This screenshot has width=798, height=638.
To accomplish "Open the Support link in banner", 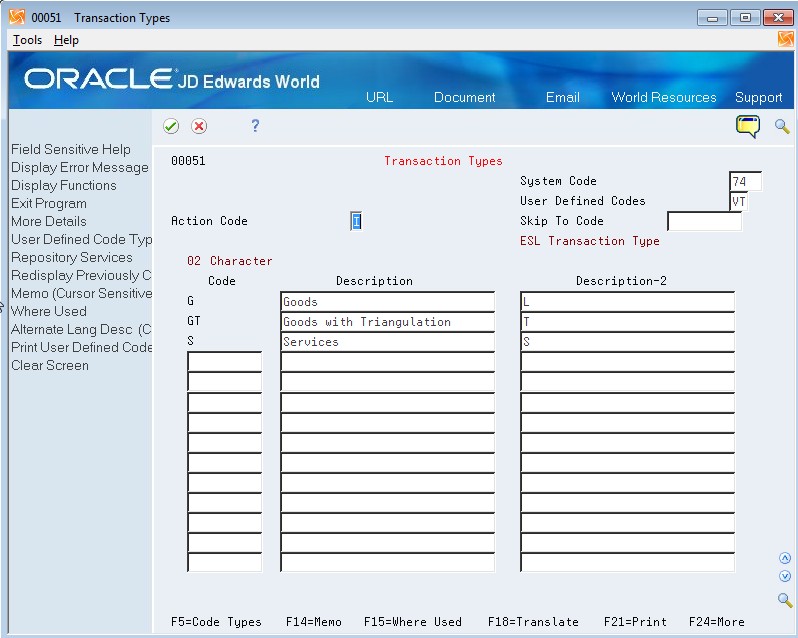I will coord(758,97).
